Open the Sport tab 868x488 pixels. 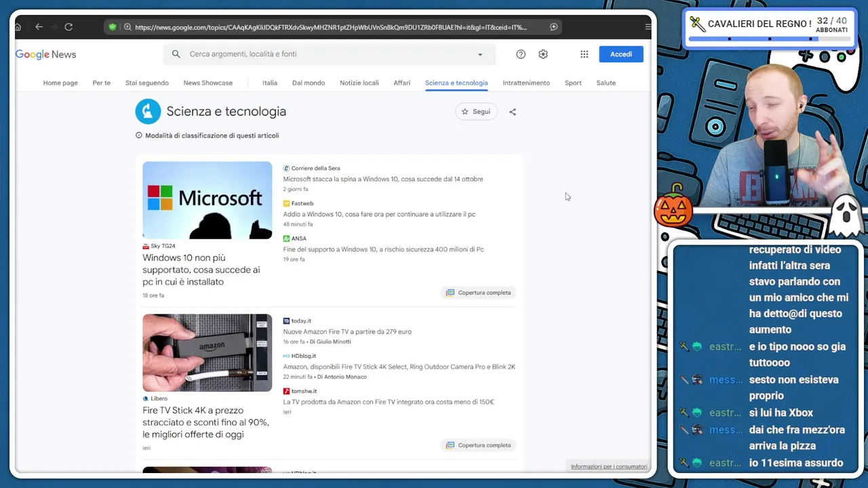click(x=573, y=83)
